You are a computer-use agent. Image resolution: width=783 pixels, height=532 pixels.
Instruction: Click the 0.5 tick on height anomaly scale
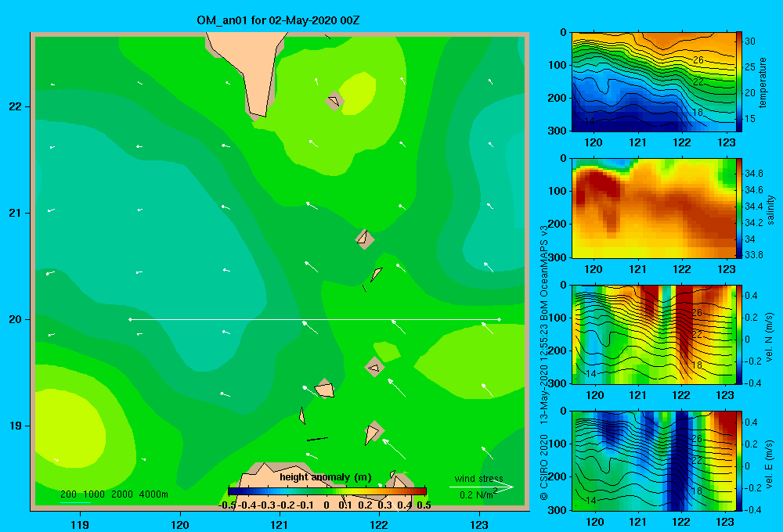(x=424, y=505)
